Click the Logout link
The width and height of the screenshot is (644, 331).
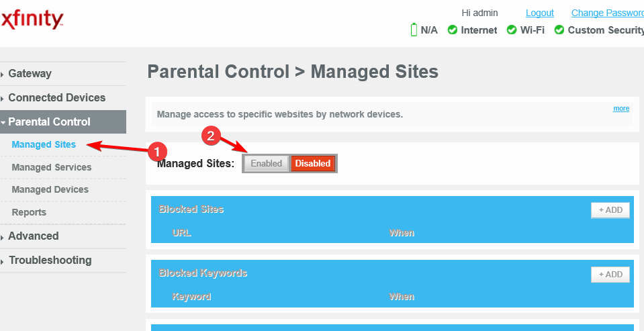coord(540,13)
